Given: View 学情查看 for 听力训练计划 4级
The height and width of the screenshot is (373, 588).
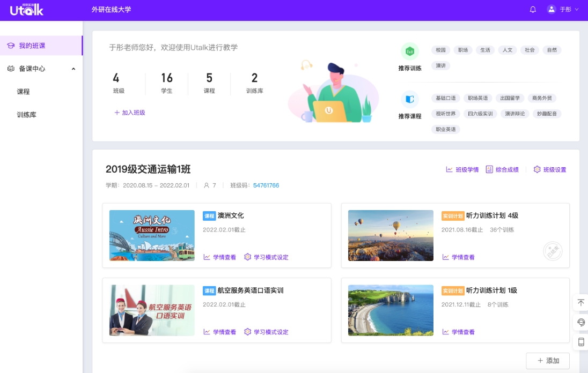Looking at the screenshot, I should click(x=458, y=257).
